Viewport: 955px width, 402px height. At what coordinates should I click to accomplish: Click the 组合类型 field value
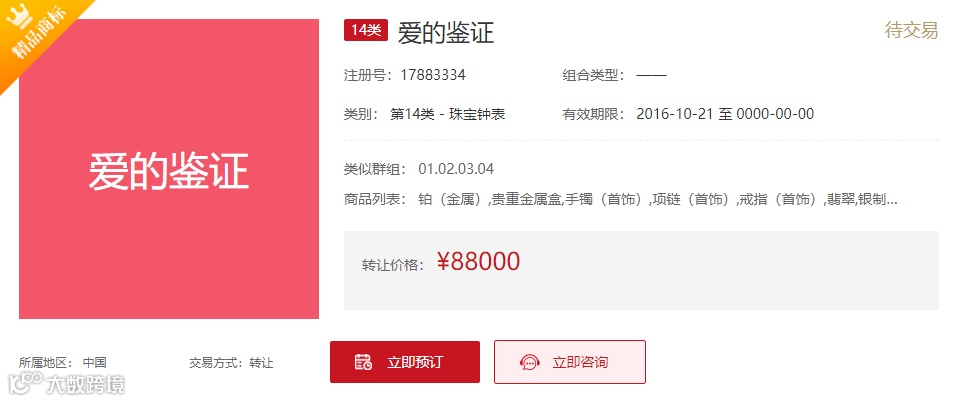[x=652, y=76]
